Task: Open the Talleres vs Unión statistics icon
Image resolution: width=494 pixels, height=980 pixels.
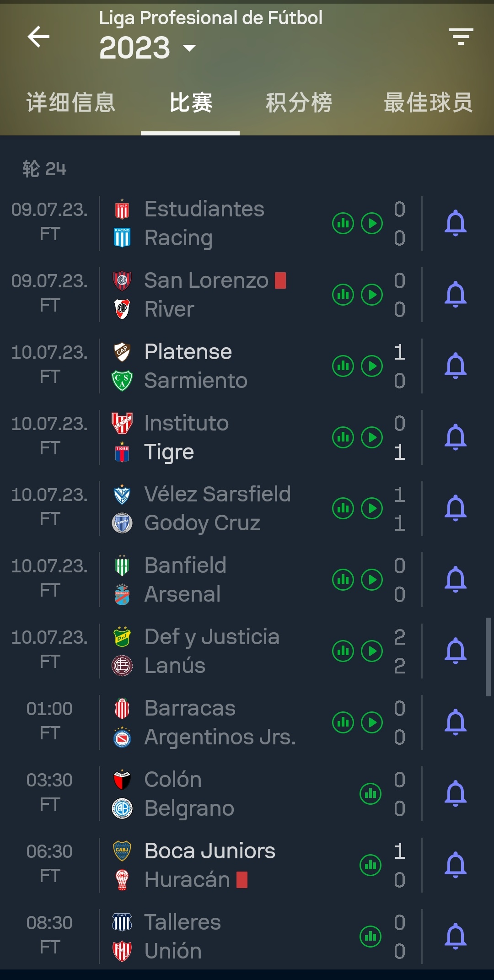Action: click(x=370, y=937)
